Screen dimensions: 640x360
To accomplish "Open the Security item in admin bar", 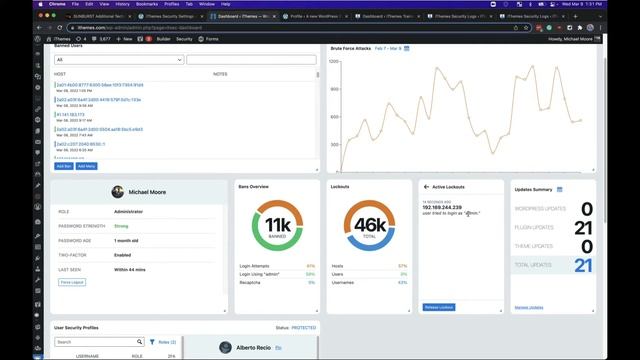I will tap(184, 39).
